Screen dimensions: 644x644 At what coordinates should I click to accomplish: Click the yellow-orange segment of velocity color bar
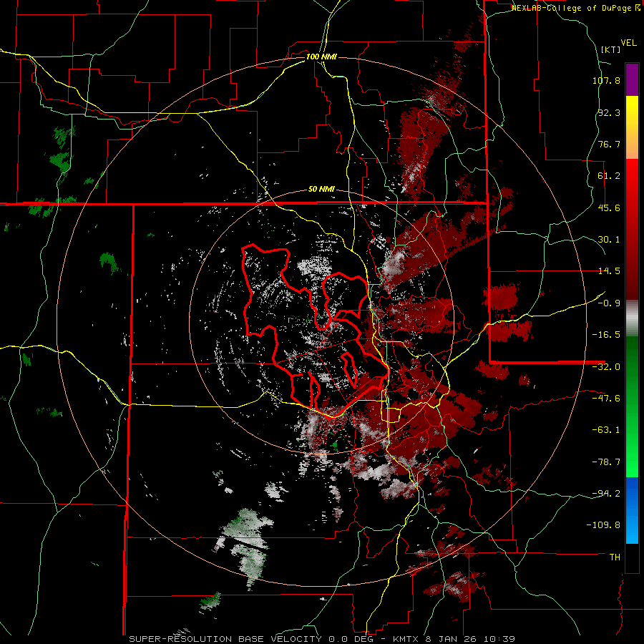tap(632, 127)
